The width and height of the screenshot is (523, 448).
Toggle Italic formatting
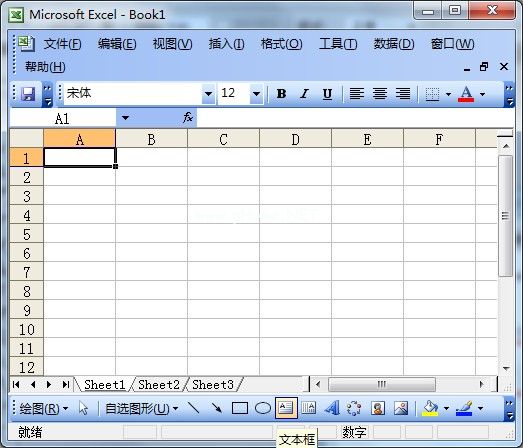click(304, 94)
